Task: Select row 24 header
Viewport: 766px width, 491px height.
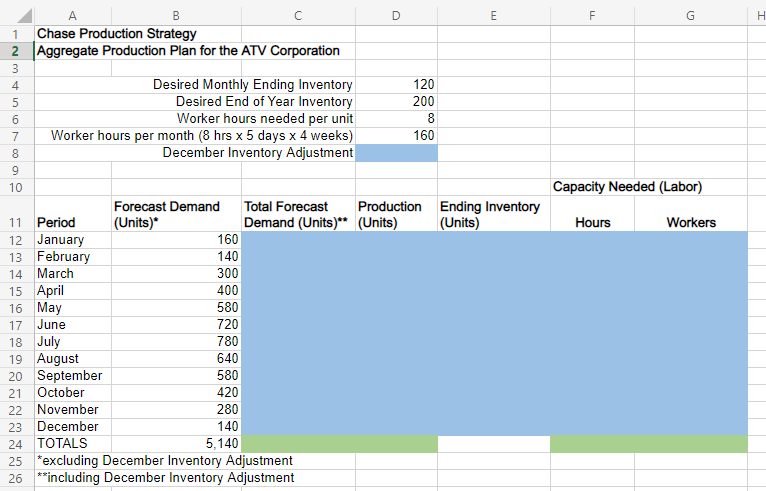Action: coord(17,444)
